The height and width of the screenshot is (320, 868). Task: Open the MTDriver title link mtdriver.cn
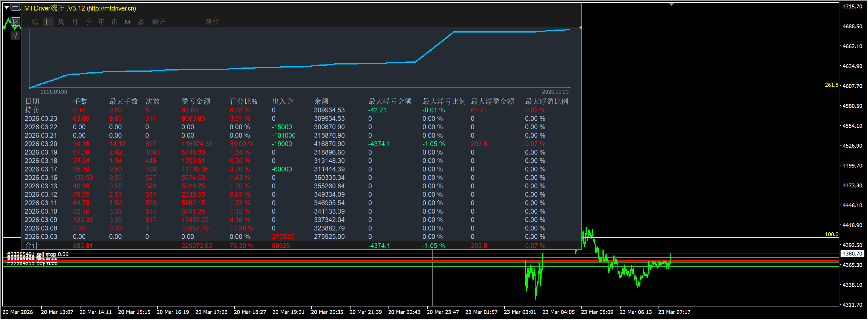pos(112,8)
